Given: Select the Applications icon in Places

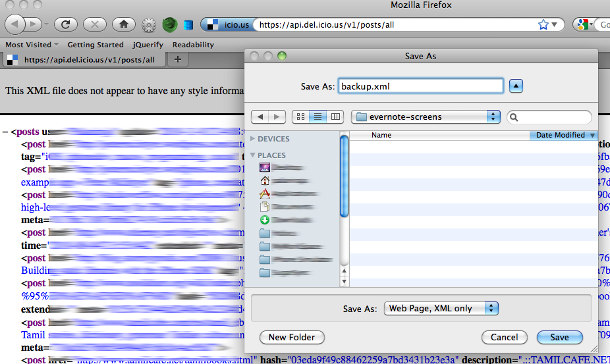Looking at the screenshot, I should pos(265,194).
